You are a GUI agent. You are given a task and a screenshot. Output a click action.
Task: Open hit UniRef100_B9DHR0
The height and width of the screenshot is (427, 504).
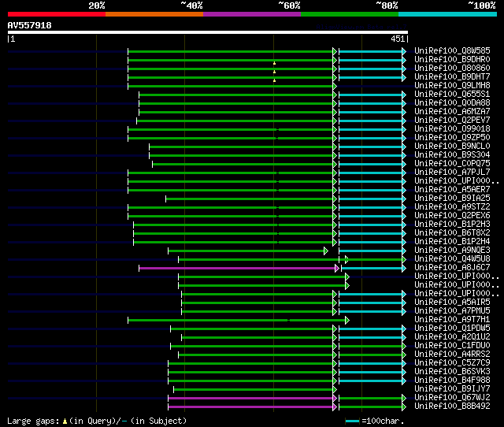(x=452, y=59)
